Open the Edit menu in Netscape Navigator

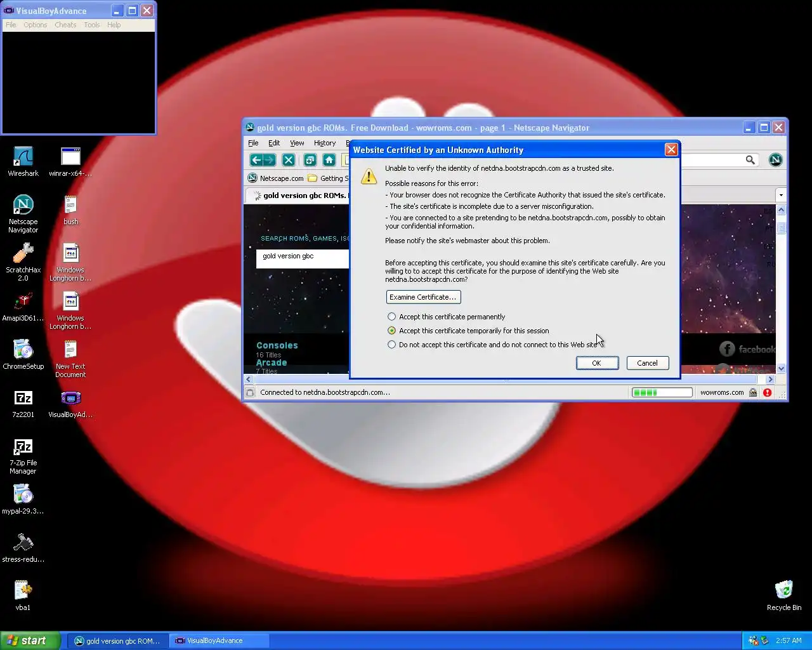(x=274, y=143)
